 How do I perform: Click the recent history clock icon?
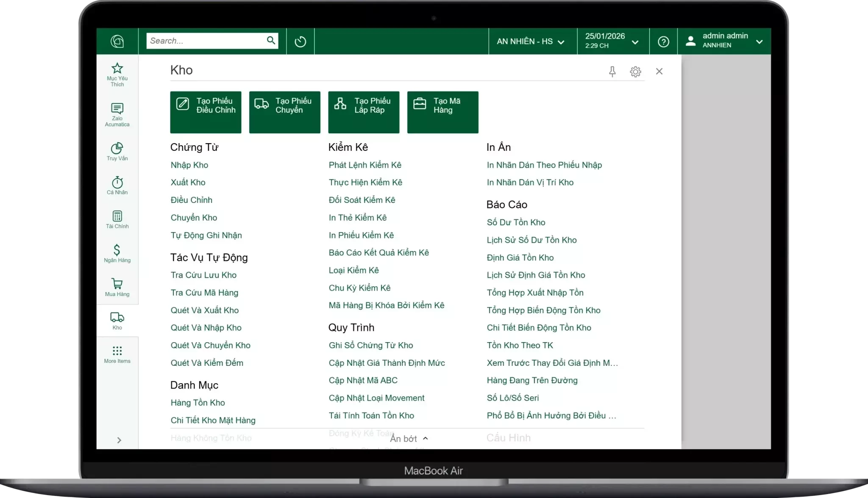pyautogui.click(x=300, y=41)
